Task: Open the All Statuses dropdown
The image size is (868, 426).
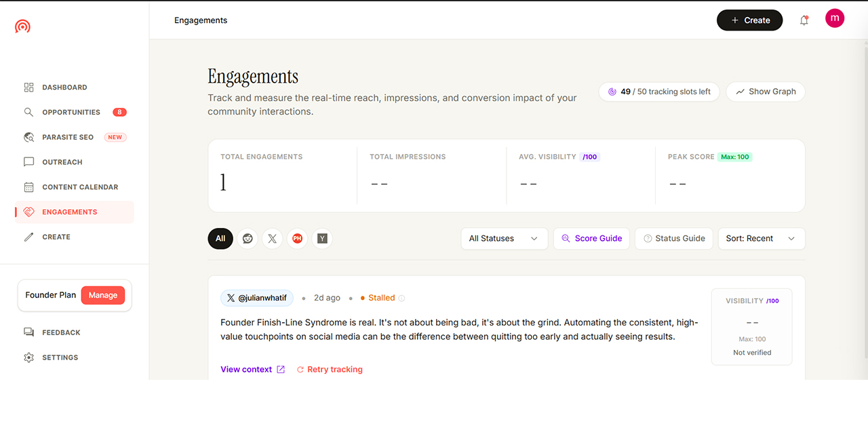Action: [504, 239]
